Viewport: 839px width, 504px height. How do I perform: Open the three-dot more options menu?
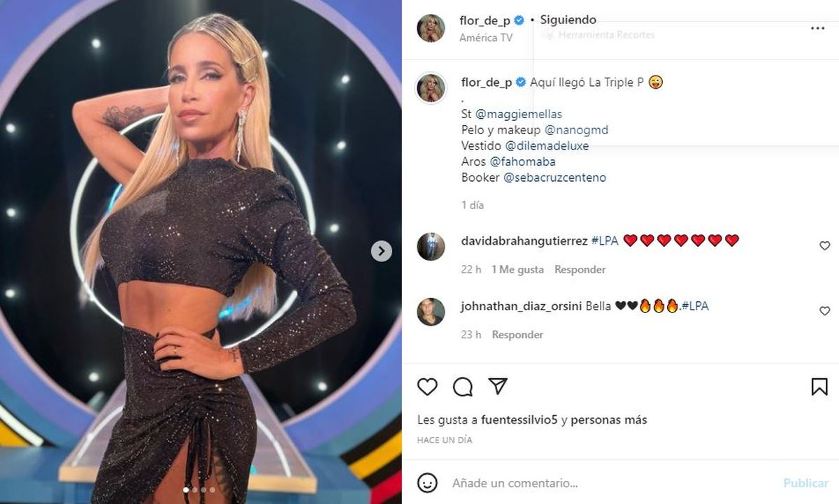pos(817,29)
